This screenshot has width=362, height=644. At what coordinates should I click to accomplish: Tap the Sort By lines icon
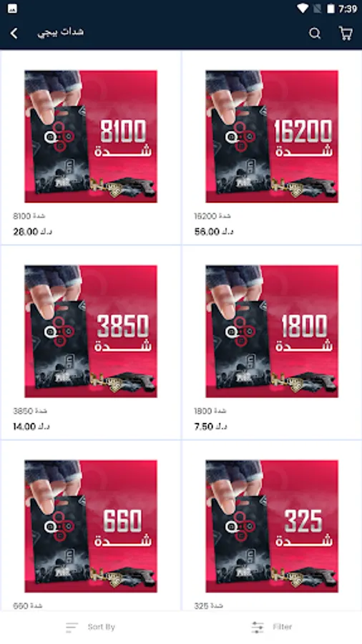pos(72,627)
